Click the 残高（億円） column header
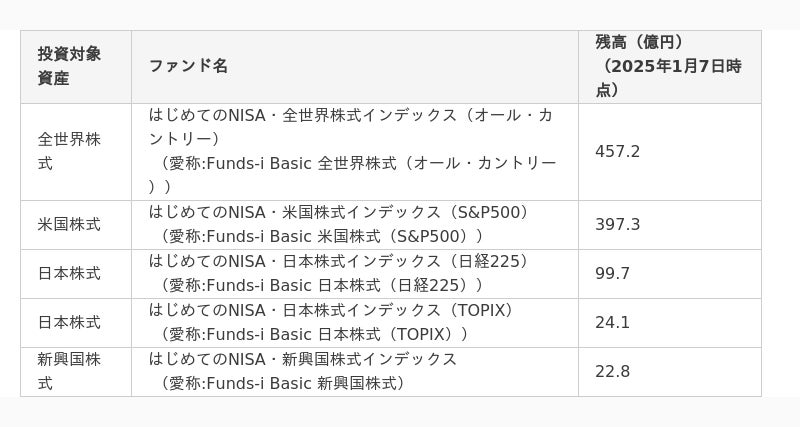Image resolution: width=800 pixels, height=427 pixels. point(668,66)
